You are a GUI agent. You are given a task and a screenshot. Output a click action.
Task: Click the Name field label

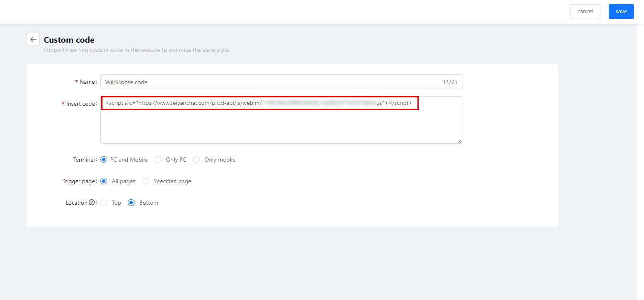point(87,82)
